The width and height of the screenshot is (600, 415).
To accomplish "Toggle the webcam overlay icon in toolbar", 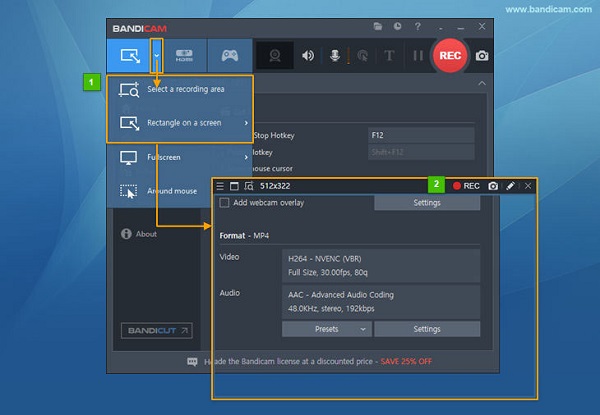I will click(275, 56).
